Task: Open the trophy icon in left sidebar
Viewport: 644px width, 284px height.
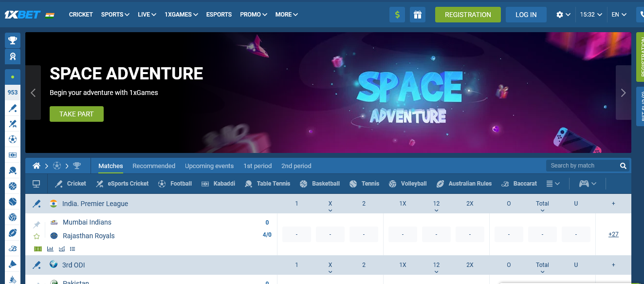Action: [x=13, y=40]
